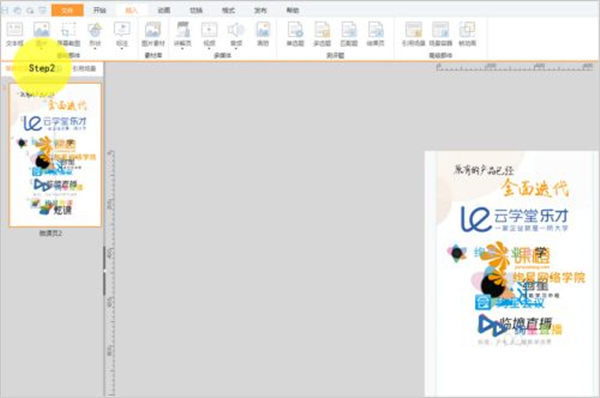
Task: Insert a scene container (场景容器)
Action: click(440, 34)
